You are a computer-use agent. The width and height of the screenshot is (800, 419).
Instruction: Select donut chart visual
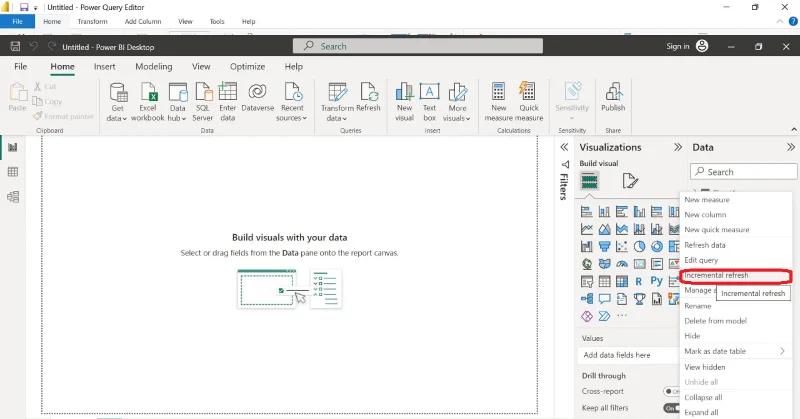(x=657, y=247)
